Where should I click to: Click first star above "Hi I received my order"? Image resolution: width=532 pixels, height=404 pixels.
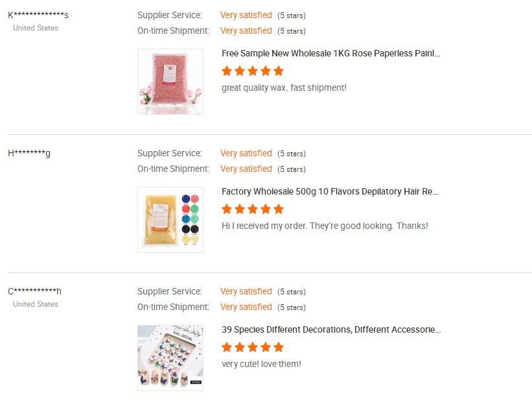[227, 209]
